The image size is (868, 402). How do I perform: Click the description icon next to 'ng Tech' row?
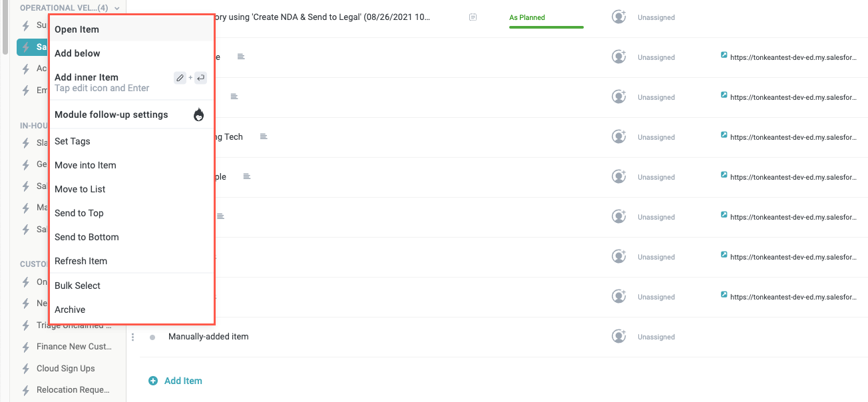click(264, 137)
